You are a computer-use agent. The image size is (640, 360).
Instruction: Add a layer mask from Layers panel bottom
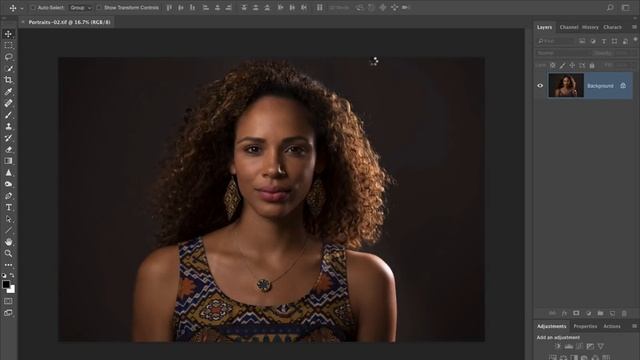[x=576, y=313]
